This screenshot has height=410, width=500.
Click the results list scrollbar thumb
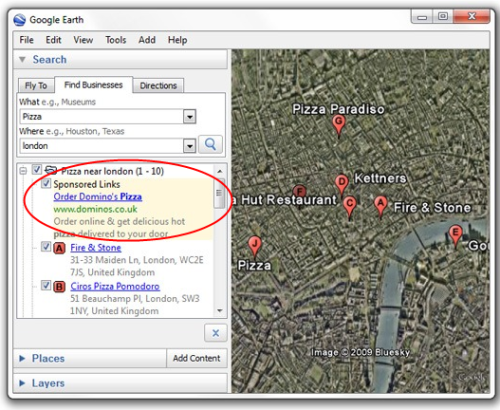219,193
